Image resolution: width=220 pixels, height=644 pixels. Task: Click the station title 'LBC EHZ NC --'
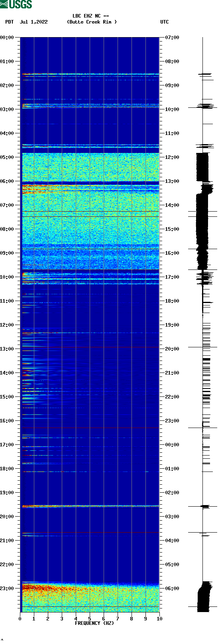(x=91, y=16)
